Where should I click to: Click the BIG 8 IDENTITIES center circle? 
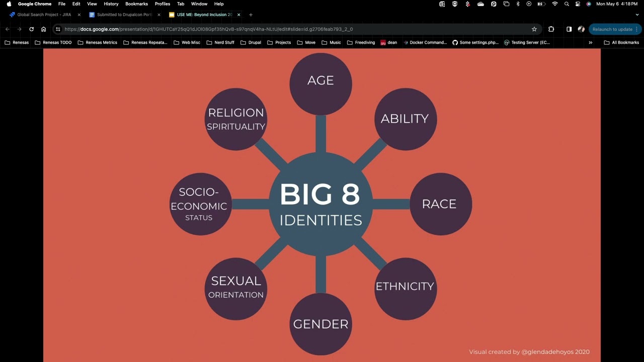coord(320,204)
